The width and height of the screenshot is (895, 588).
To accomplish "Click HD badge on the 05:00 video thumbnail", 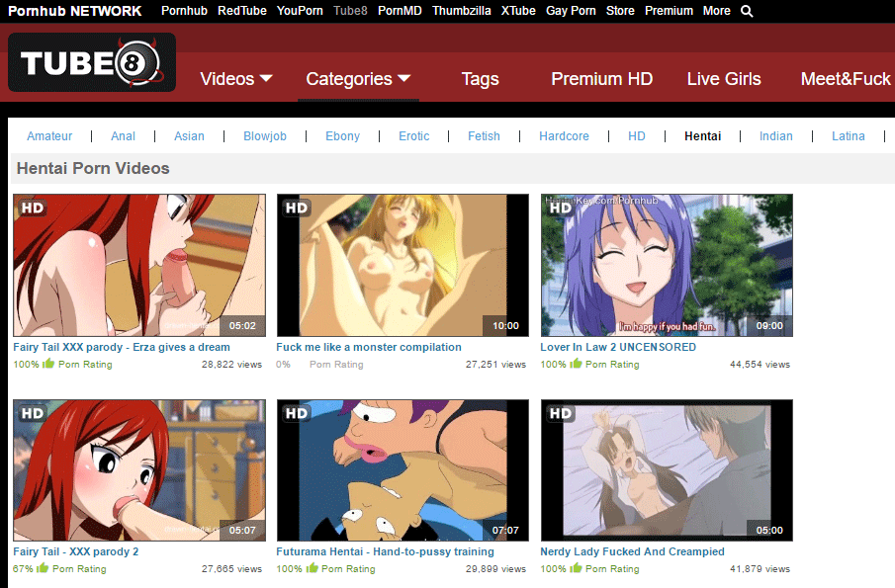I will pos(560,413).
